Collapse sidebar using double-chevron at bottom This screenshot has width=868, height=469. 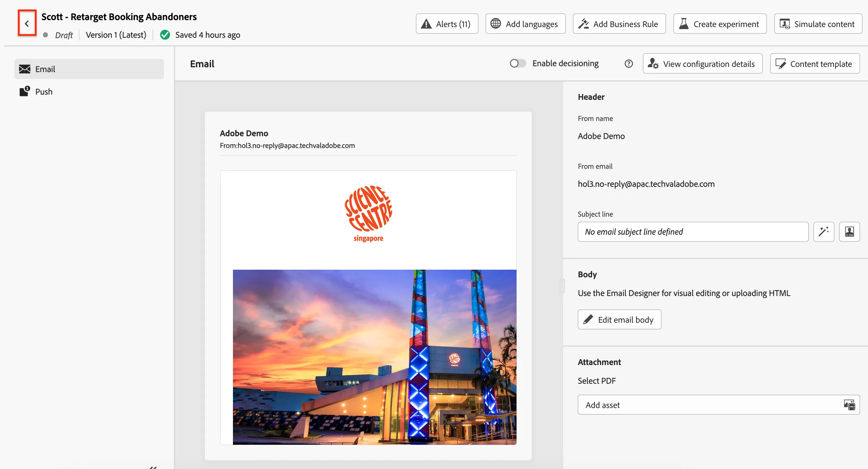[x=153, y=467]
